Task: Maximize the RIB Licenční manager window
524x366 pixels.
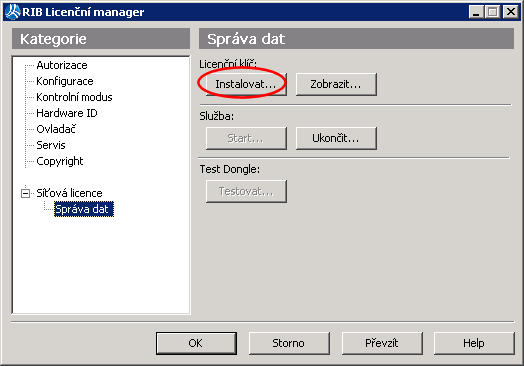Action: click(x=493, y=12)
